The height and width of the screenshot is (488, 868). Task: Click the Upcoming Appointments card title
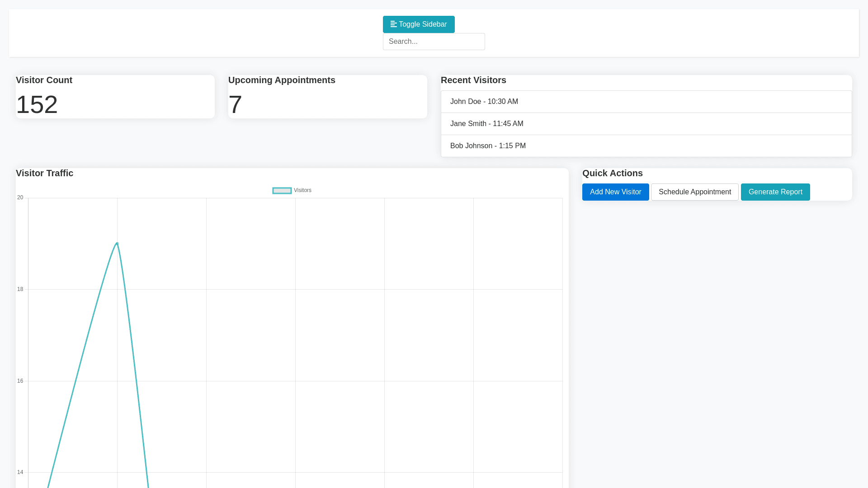(x=282, y=80)
